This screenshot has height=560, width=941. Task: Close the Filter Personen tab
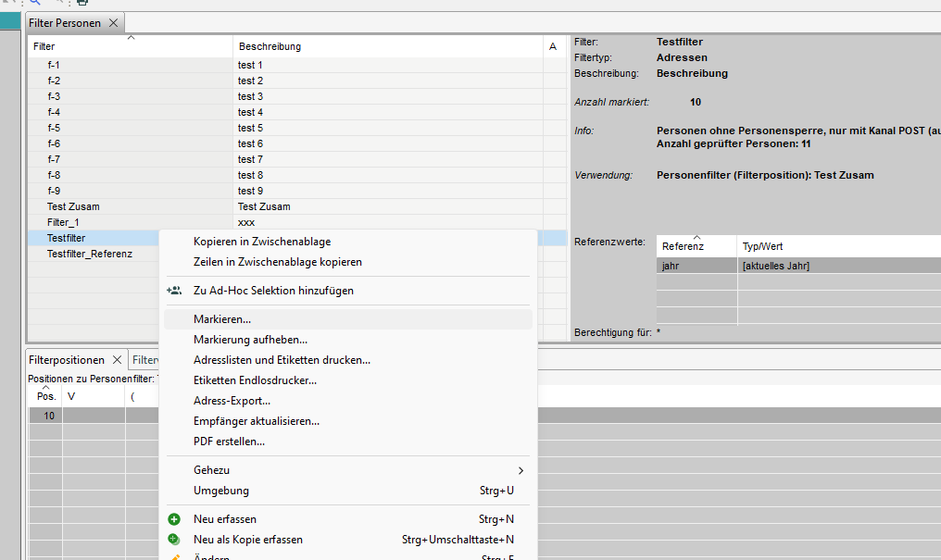pyautogui.click(x=113, y=22)
